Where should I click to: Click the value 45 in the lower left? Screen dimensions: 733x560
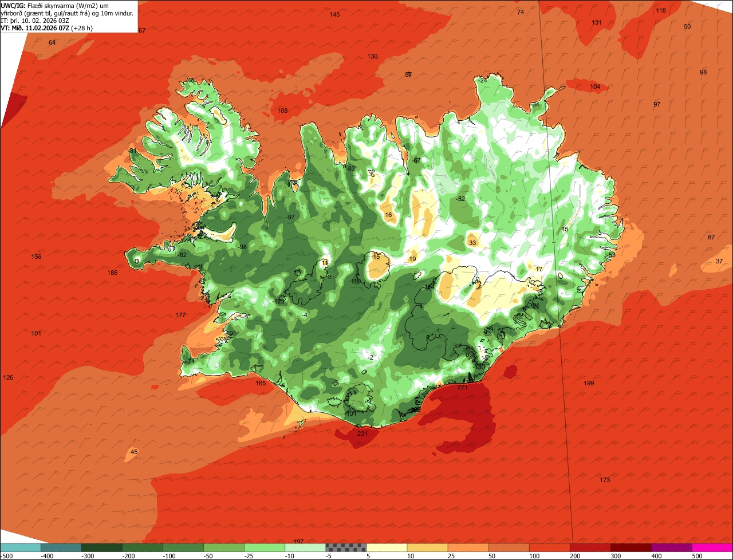[134, 452]
